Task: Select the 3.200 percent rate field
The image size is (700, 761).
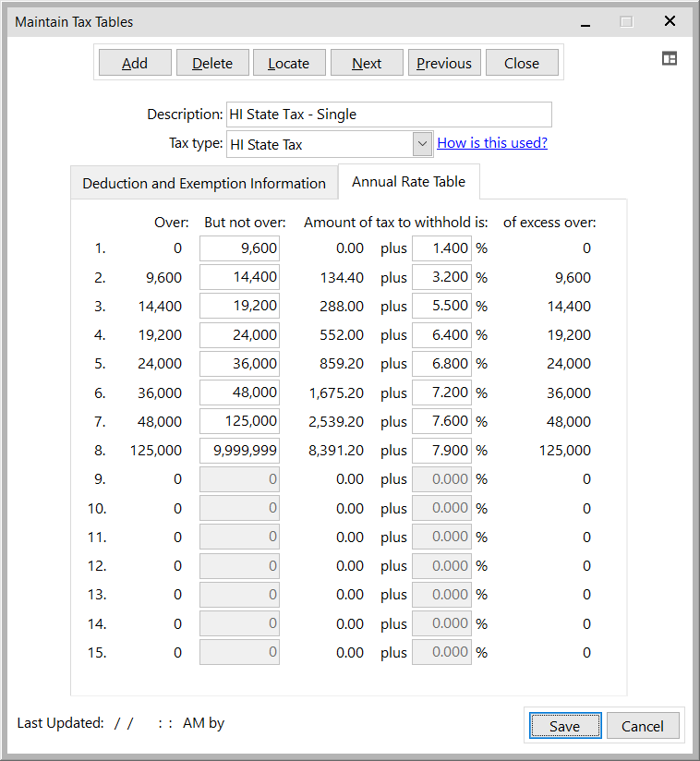Action: (x=441, y=277)
